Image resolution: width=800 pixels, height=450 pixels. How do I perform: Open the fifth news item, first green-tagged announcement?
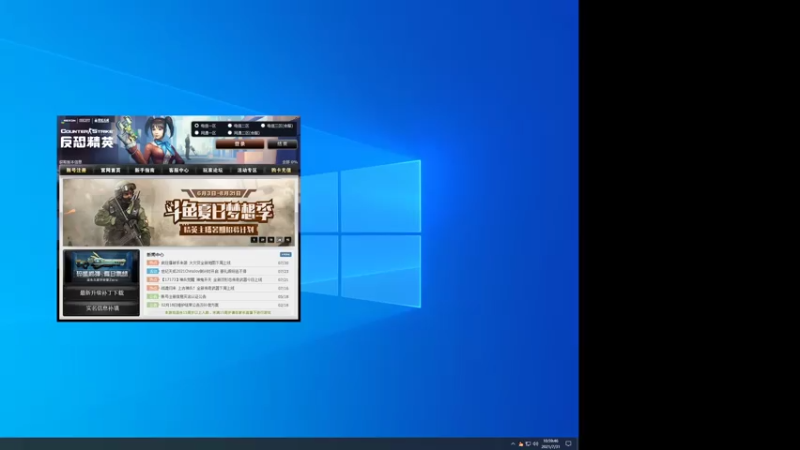[218, 296]
